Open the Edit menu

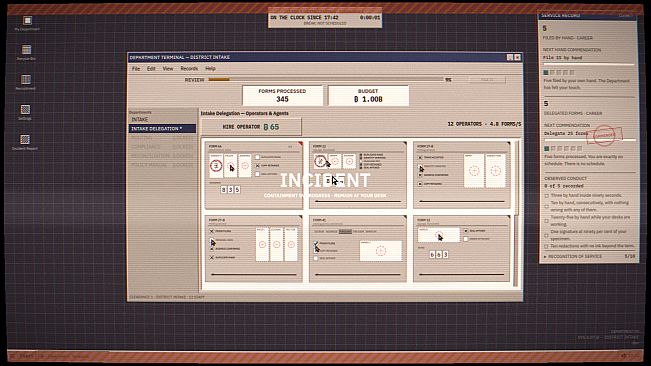151,68
